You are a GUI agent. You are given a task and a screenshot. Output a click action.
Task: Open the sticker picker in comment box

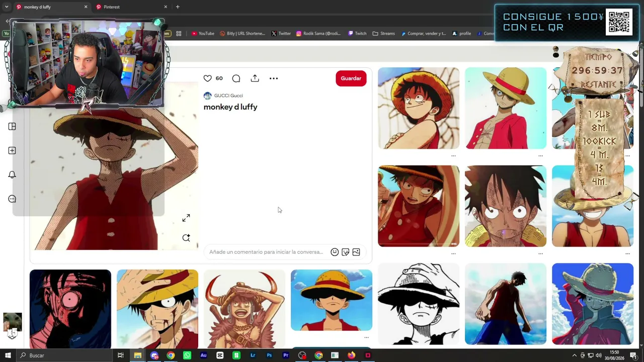pos(345,252)
